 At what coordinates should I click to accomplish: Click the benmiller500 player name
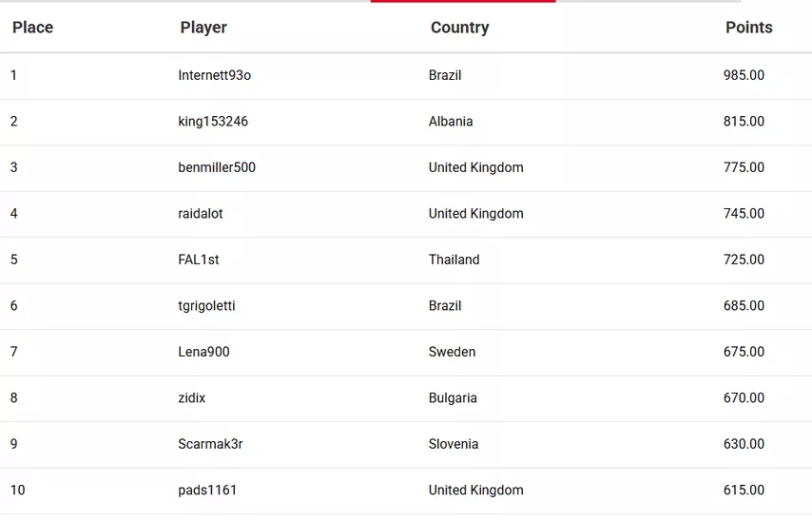[217, 167]
